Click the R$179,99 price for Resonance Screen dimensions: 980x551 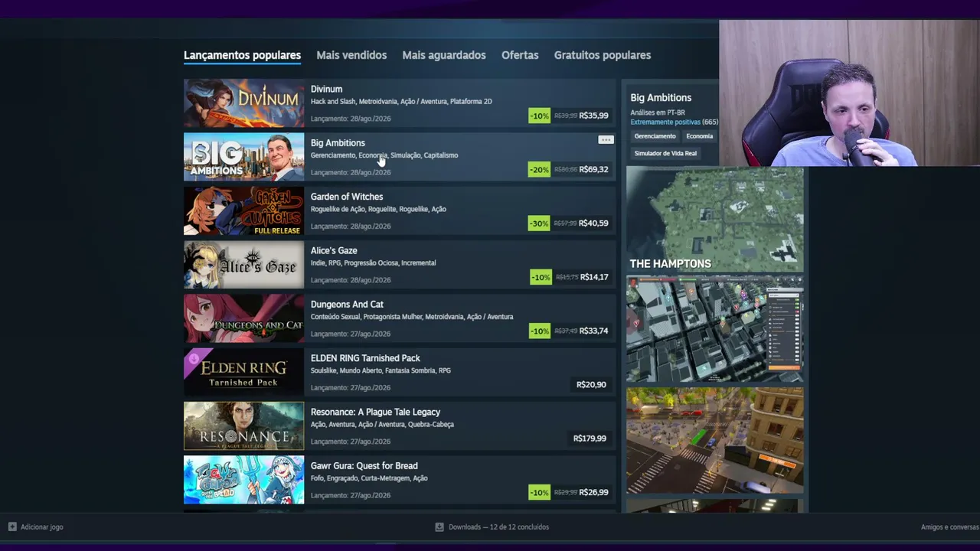point(590,439)
